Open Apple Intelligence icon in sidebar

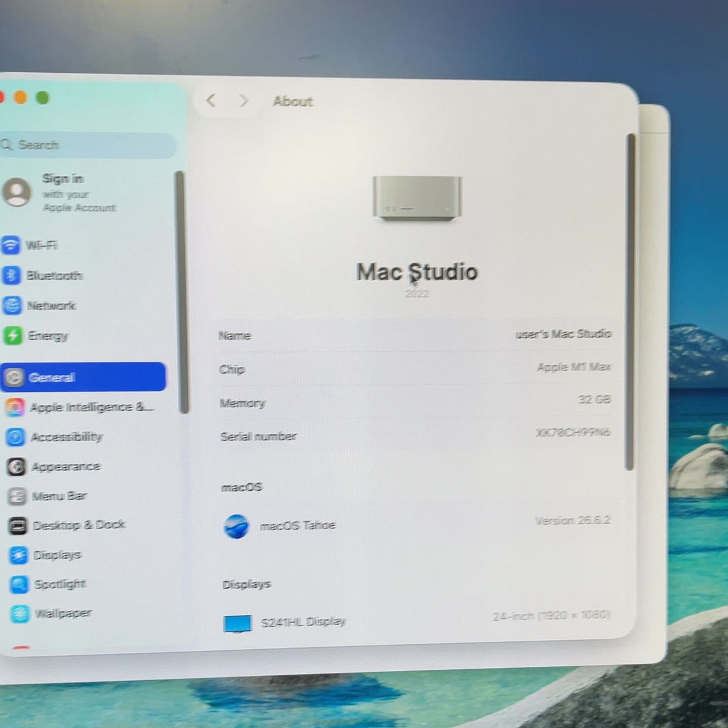(x=15, y=407)
